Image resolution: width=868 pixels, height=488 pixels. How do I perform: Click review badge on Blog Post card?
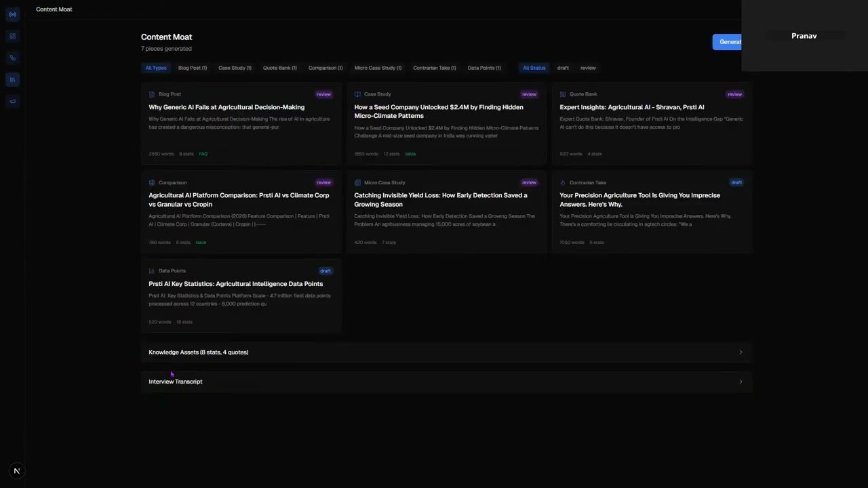point(324,94)
